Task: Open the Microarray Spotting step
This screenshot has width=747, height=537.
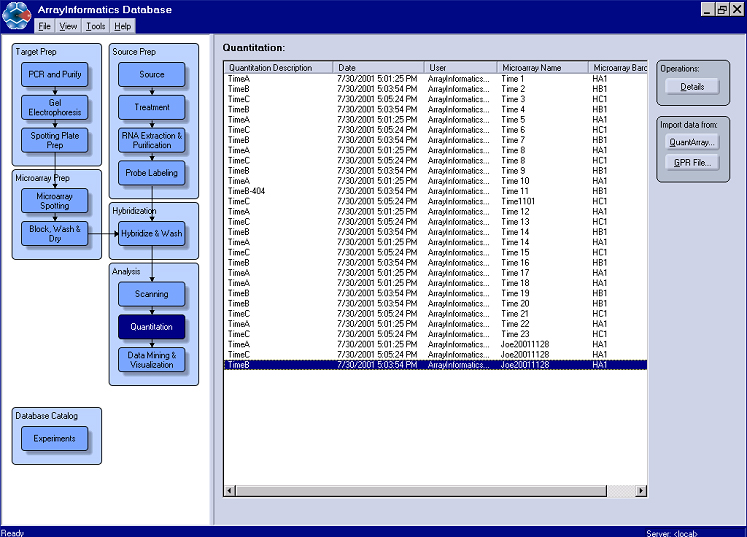Action: [55, 201]
